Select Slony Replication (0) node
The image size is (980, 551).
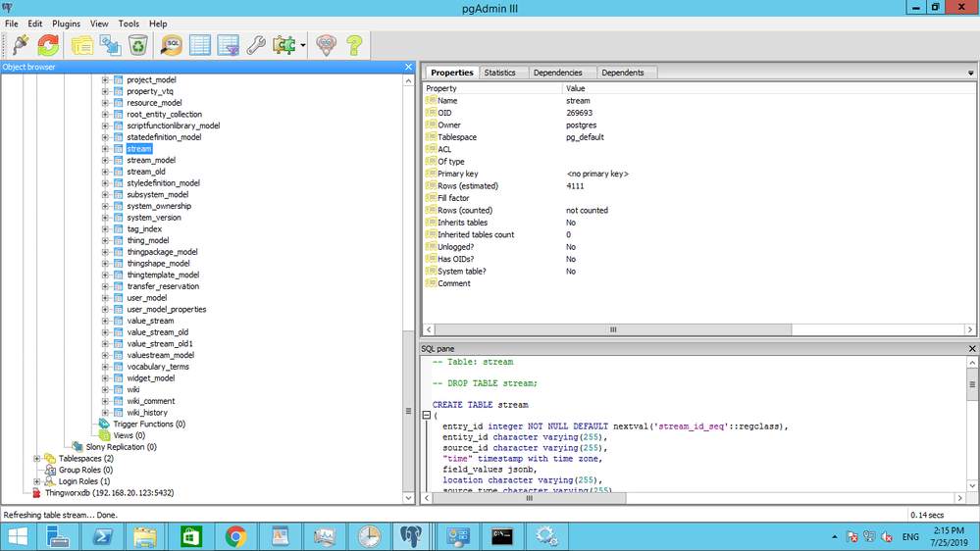coord(121,447)
